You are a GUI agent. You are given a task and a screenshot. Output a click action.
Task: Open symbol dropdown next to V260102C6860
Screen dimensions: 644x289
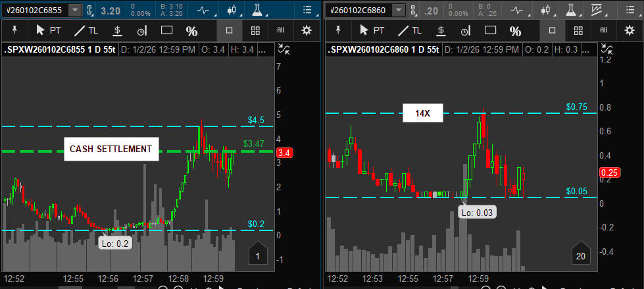click(x=398, y=11)
